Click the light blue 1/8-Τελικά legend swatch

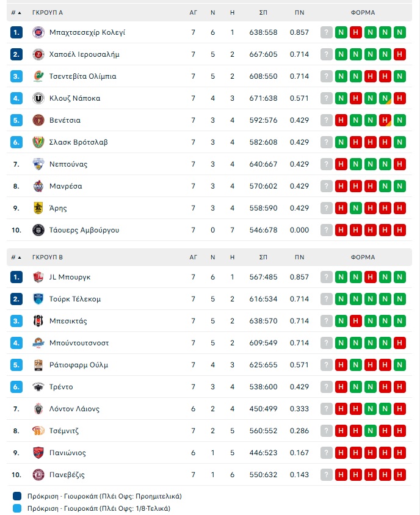tap(16, 508)
